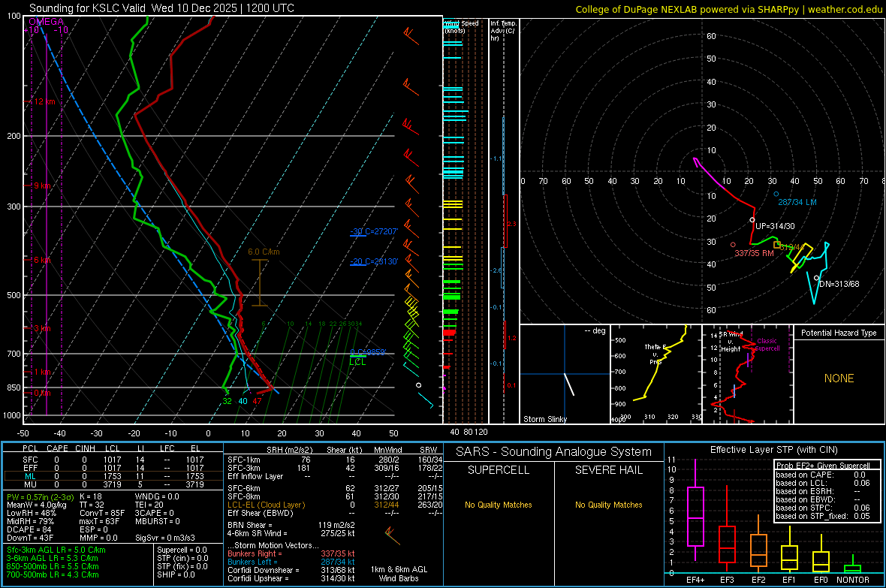Click the CINH column header
The image size is (886, 588).
[86, 448]
